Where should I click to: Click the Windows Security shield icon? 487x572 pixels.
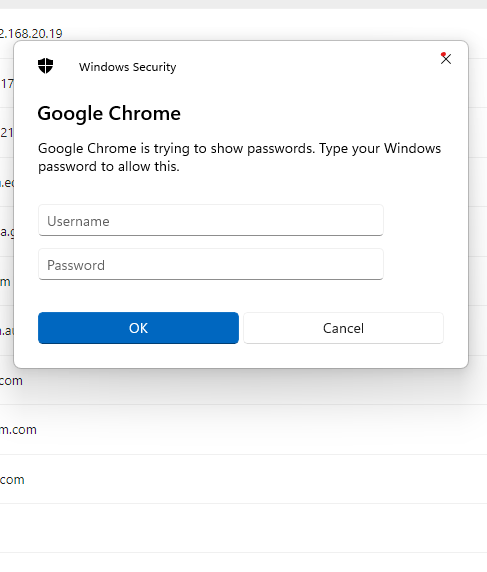[x=46, y=66]
